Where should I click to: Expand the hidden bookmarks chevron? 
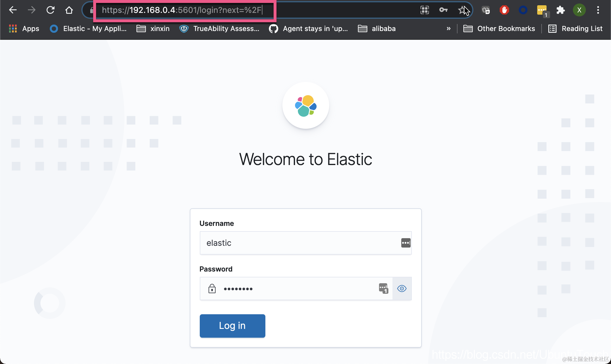click(448, 29)
